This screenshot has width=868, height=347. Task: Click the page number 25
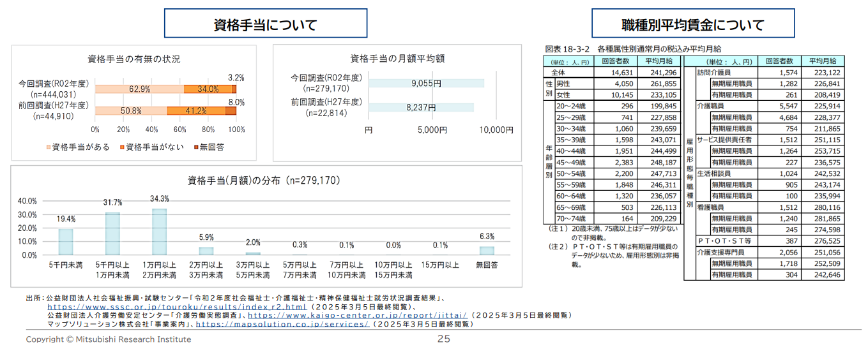coord(443,339)
